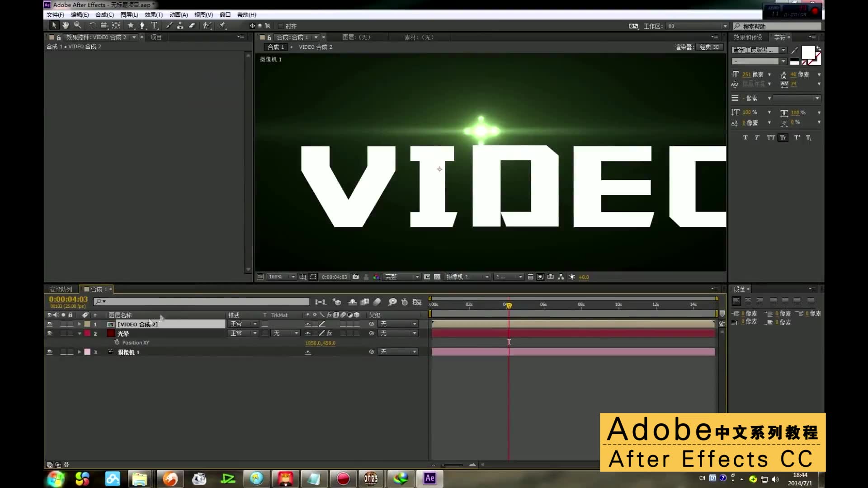This screenshot has height=488, width=868.
Task: Select the Pen tool
Action: [x=142, y=26]
